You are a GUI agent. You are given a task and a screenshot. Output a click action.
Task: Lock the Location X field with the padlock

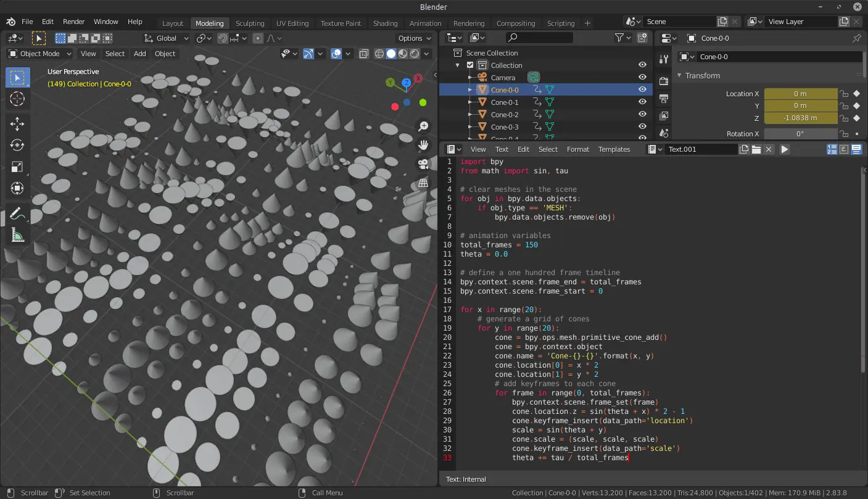point(843,93)
